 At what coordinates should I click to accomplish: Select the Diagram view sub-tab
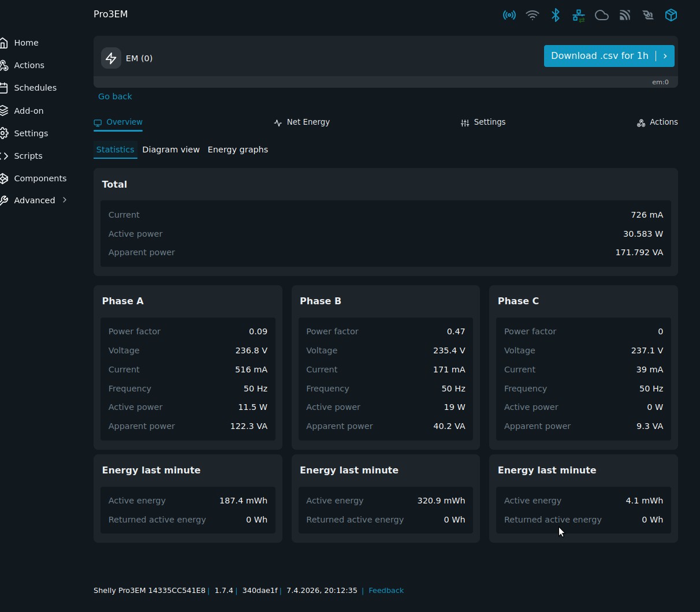[x=171, y=150]
